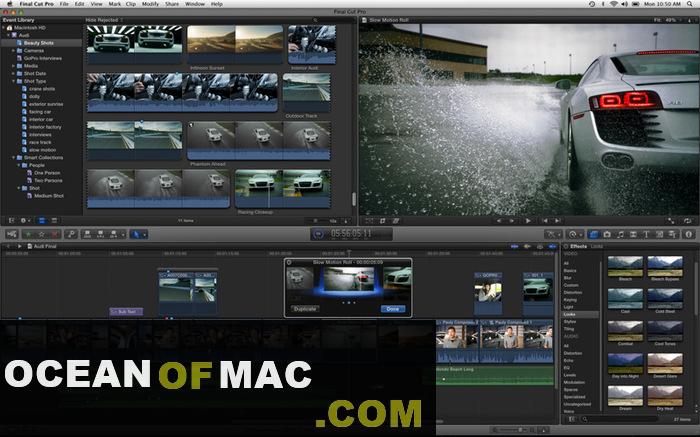Open the Music and Sound Browser icon
The image size is (700, 437).
pyautogui.click(x=620, y=234)
